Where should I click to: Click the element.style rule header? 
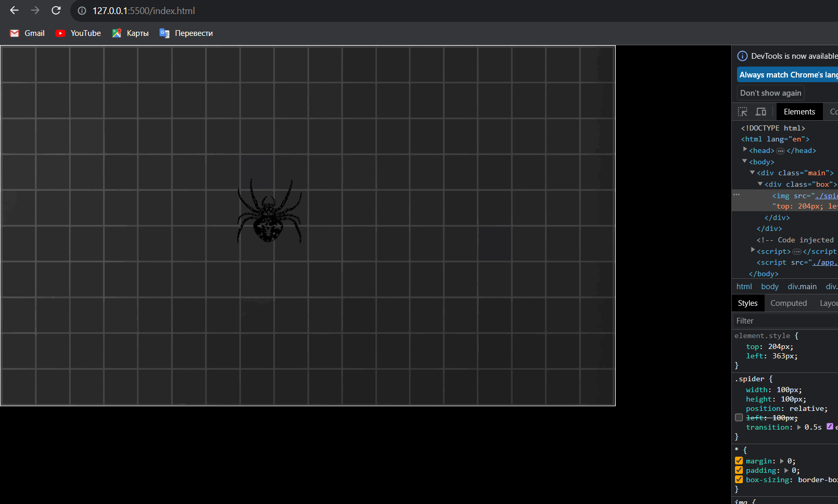click(762, 336)
